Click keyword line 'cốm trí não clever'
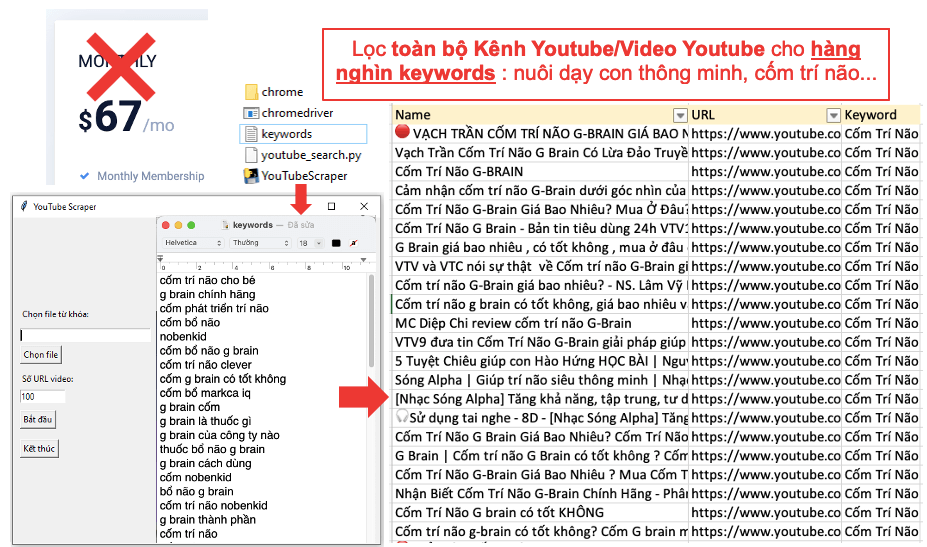The image size is (927, 547). tap(206, 365)
